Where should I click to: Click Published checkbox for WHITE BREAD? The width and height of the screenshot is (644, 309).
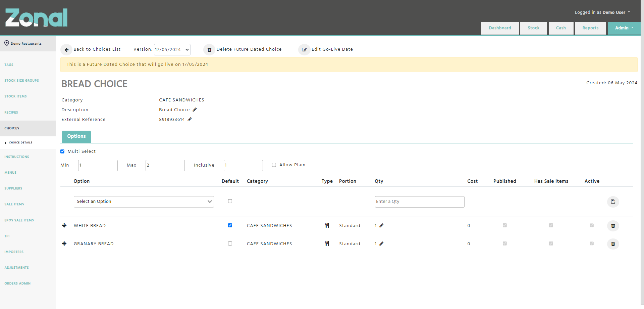505,225
